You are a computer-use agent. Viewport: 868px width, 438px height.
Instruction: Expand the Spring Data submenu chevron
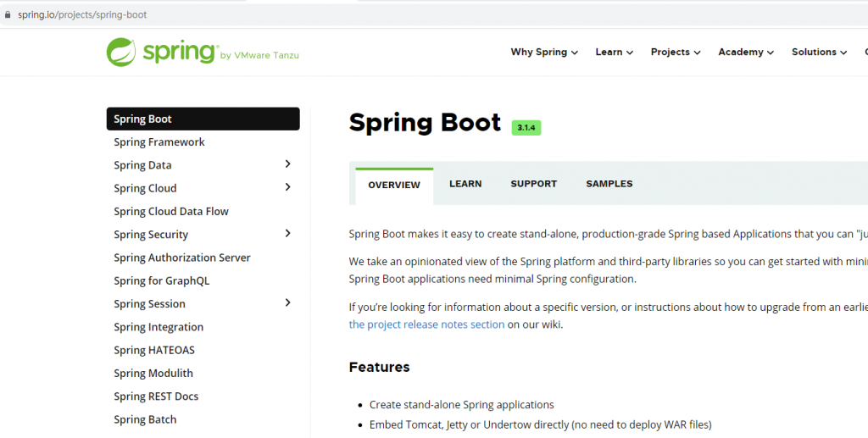[x=287, y=164]
